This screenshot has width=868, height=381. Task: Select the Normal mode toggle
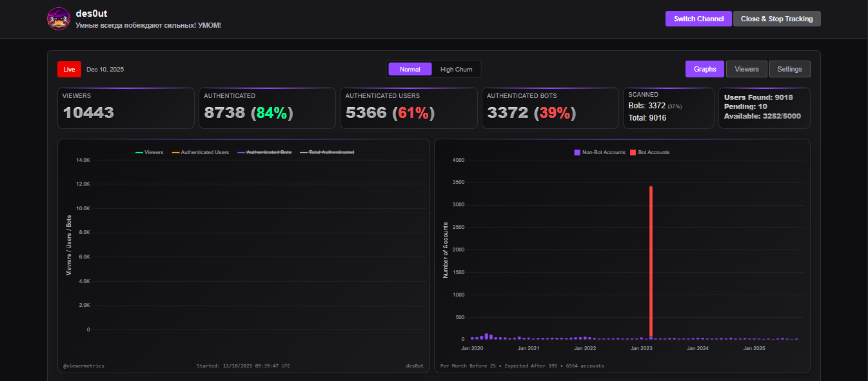click(x=409, y=69)
